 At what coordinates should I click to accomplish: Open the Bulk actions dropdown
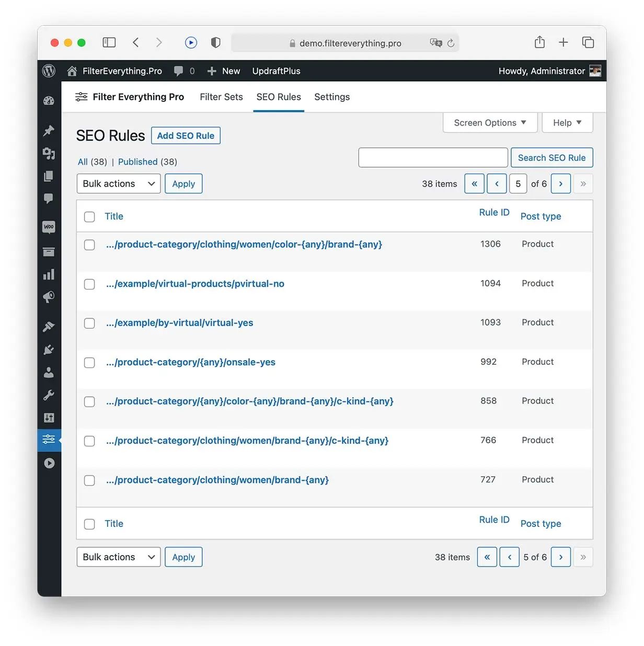[x=118, y=183]
